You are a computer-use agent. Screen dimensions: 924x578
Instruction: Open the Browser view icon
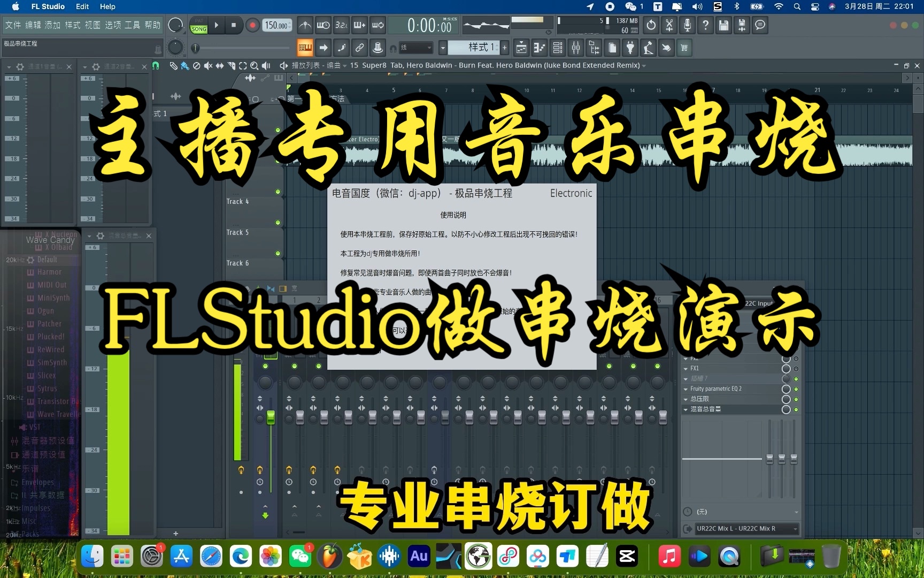[594, 48]
